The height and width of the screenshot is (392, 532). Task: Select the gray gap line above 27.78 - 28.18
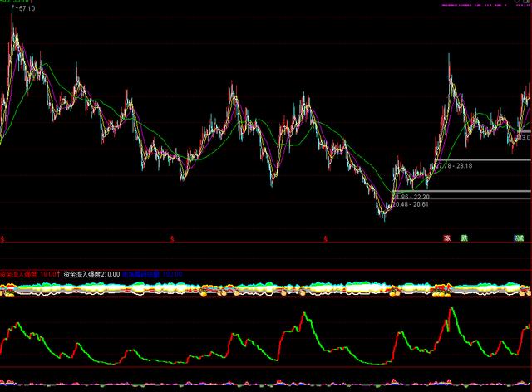pyautogui.click(x=484, y=160)
